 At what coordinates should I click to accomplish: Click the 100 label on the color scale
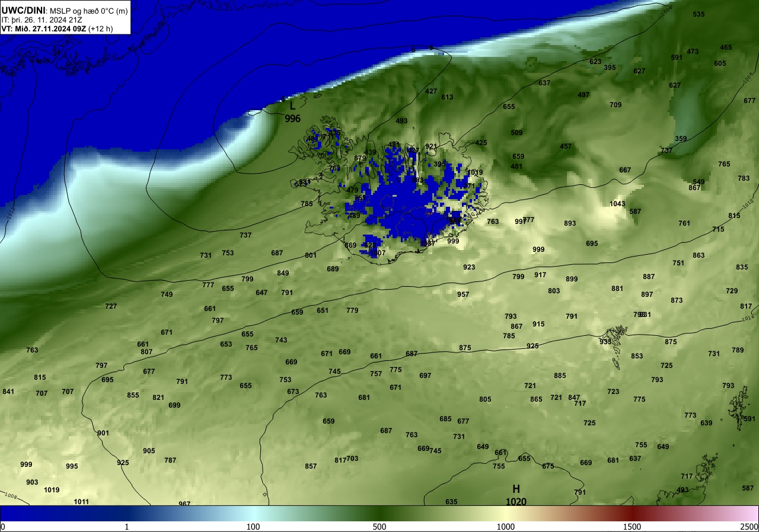(253, 527)
